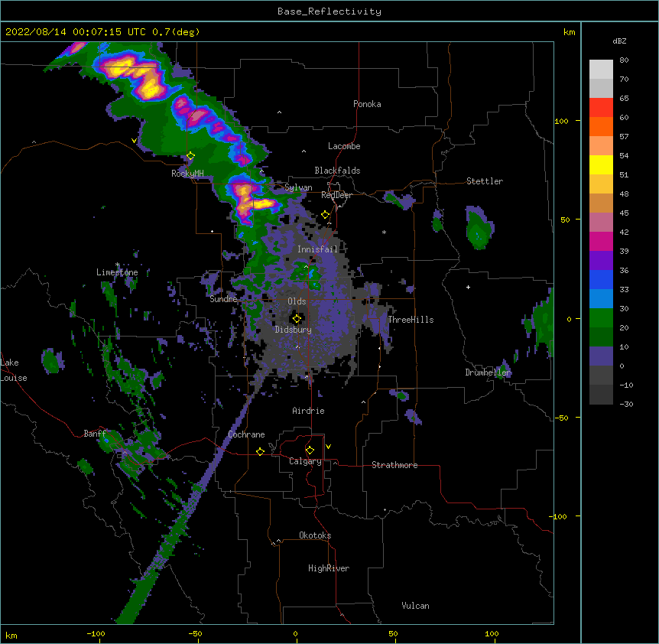Pick the red 60-65 dBZ legend swatch
Viewport: 659px width, 644px height.
click(x=601, y=108)
